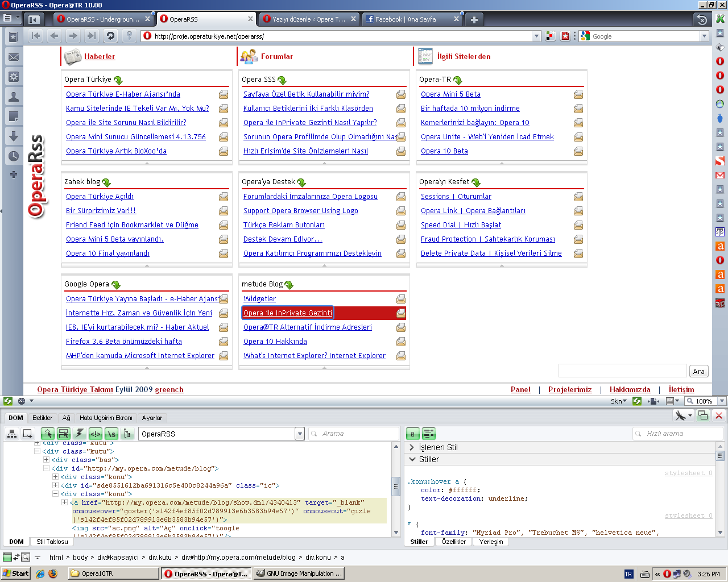This screenshot has width=728, height=582.
Task: Collapse the div id my.opera.com/metude/blog node
Action: tap(46, 468)
